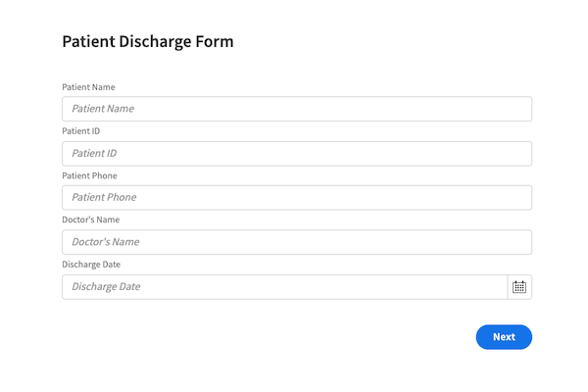Click the italic Patient Name placeholder text
588x392 pixels.
(103, 109)
